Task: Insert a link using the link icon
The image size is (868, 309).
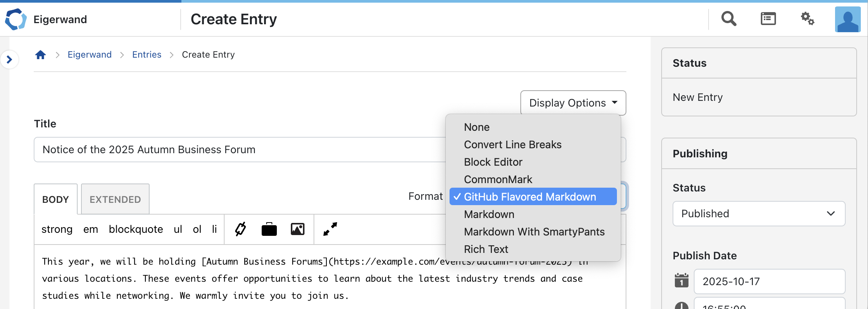Action: coord(240,229)
